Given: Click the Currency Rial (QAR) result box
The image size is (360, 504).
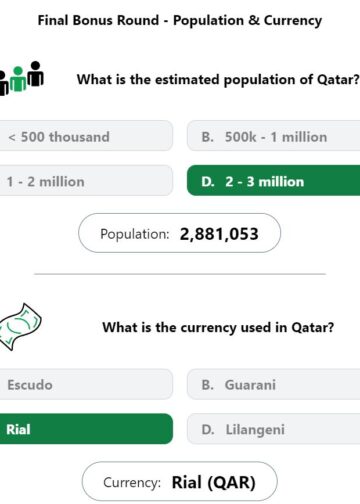Looking at the screenshot, I should pos(180,481).
